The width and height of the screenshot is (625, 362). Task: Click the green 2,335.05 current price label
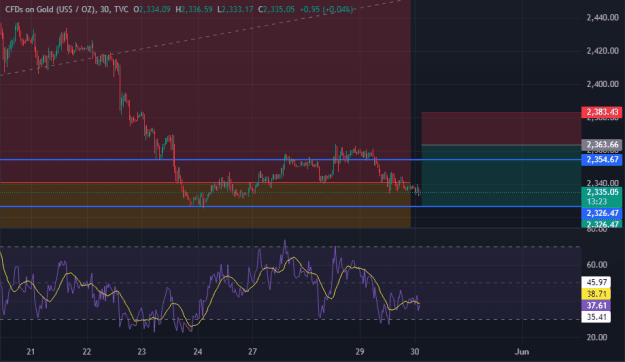[601, 192]
